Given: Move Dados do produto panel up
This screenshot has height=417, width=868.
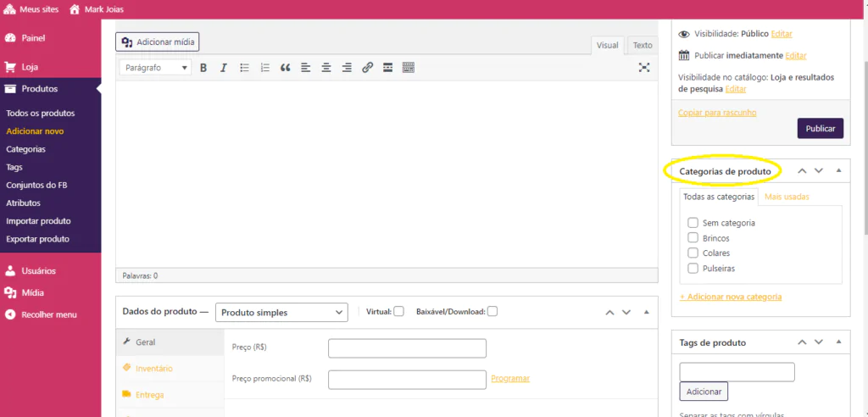Looking at the screenshot, I should (x=609, y=313).
